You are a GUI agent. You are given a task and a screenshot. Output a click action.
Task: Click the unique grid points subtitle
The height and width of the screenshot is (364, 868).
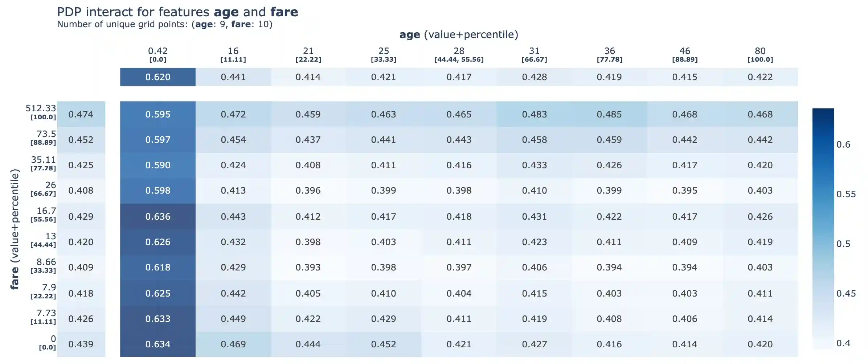pos(165,24)
